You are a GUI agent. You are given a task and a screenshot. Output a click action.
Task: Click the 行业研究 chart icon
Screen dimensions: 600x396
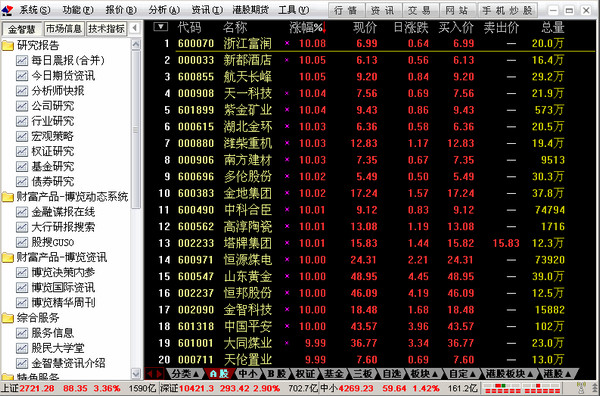point(22,121)
